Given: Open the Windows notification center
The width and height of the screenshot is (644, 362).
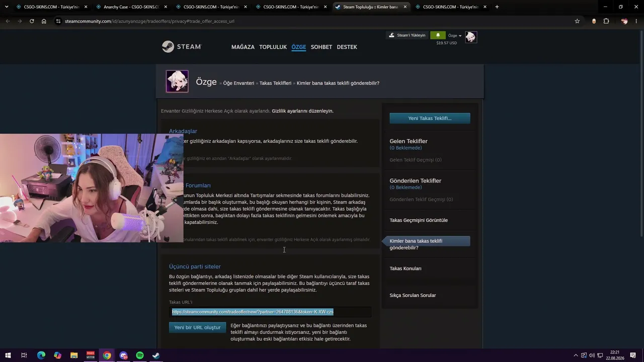Looking at the screenshot, I should (633, 355).
